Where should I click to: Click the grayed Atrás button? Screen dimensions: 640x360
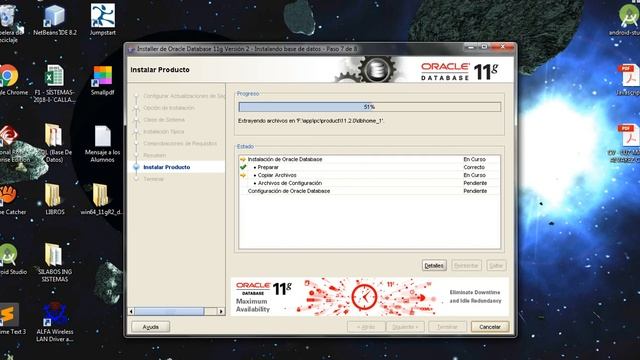click(x=366, y=327)
